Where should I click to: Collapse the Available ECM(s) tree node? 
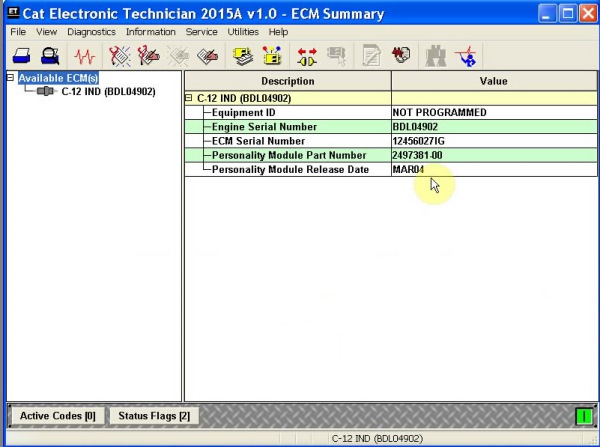[10, 78]
